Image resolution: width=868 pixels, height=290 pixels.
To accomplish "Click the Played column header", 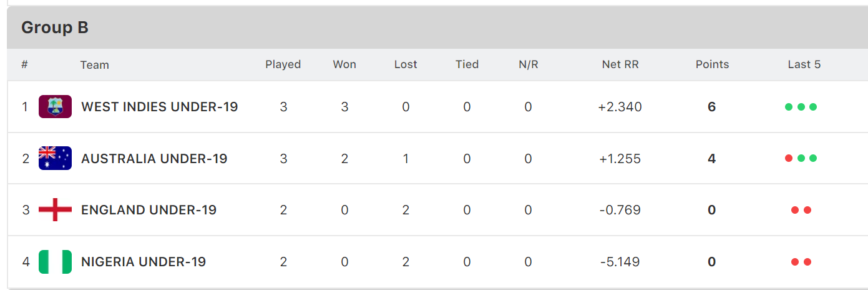I will [x=283, y=64].
